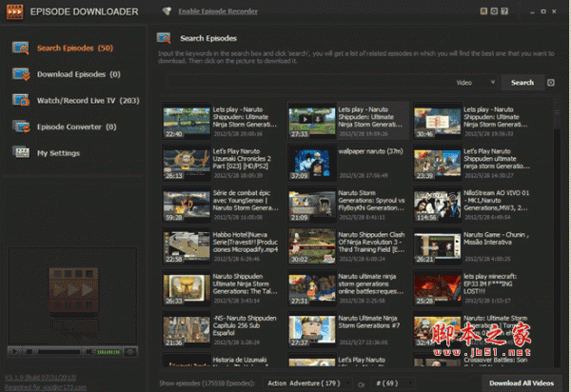Click the Search button

(x=522, y=83)
